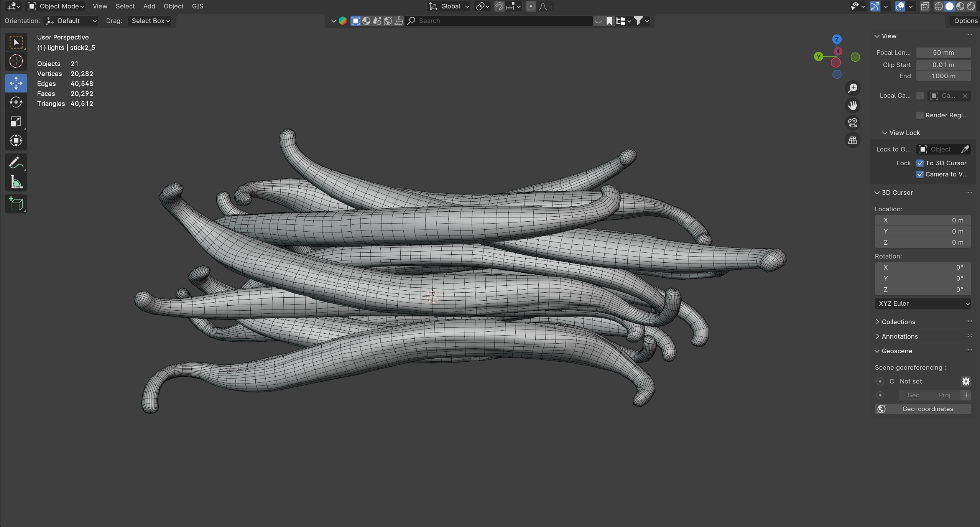The height and width of the screenshot is (527, 980).
Task: Toggle camera view with the camera icon
Action: click(852, 123)
